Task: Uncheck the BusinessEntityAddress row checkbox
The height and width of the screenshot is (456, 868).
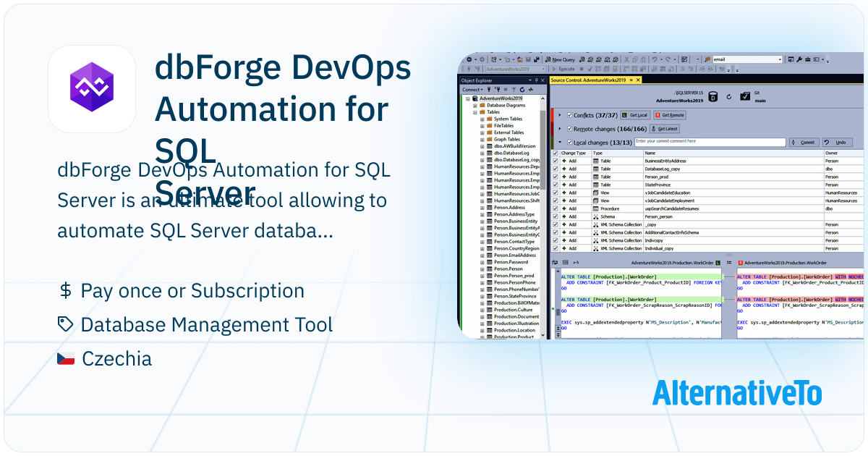Action: click(x=555, y=161)
